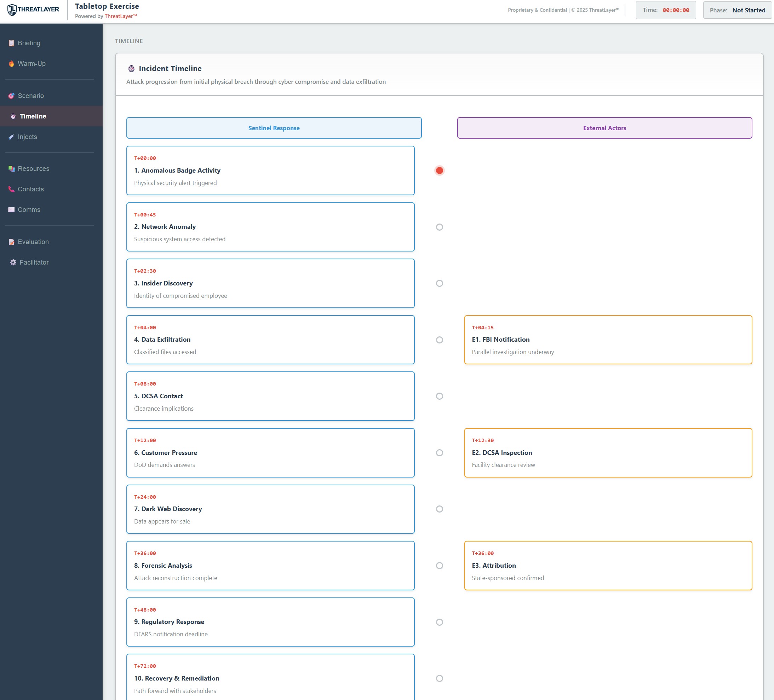This screenshot has width=774, height=700.
Task: Expand the DCSA Inspection card
Action: click(608, 452)
